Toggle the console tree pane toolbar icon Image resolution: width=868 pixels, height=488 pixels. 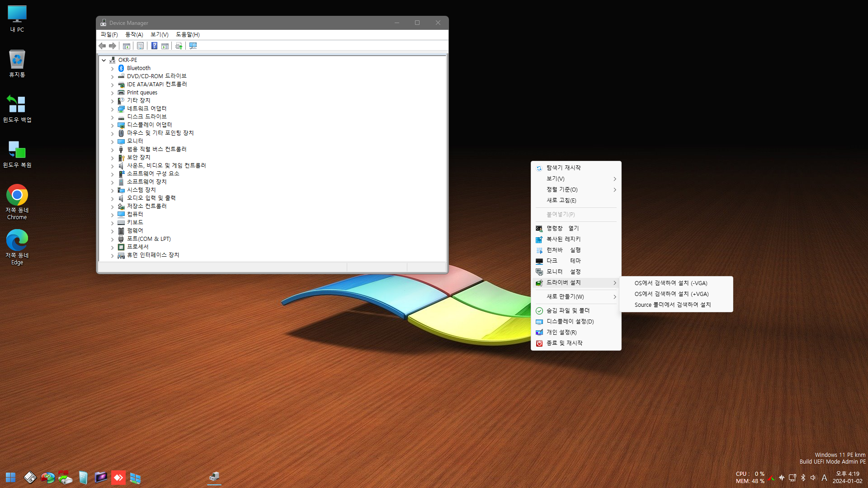(127, 46)
